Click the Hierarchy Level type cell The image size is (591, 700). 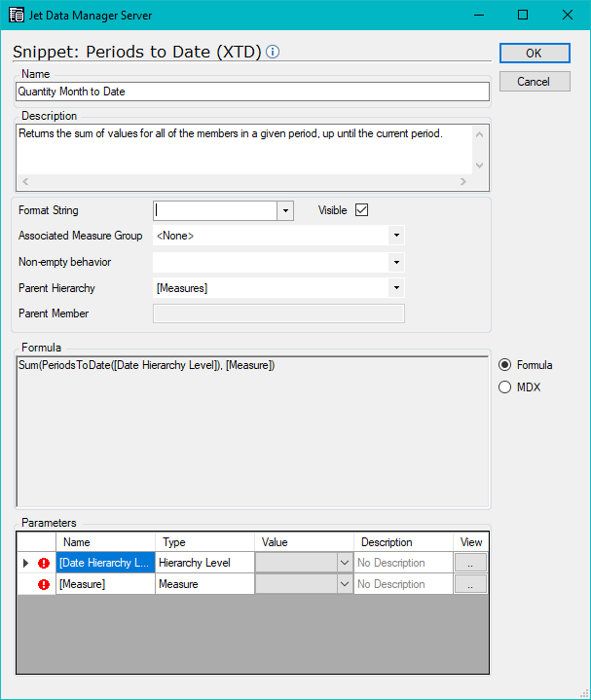204,563
